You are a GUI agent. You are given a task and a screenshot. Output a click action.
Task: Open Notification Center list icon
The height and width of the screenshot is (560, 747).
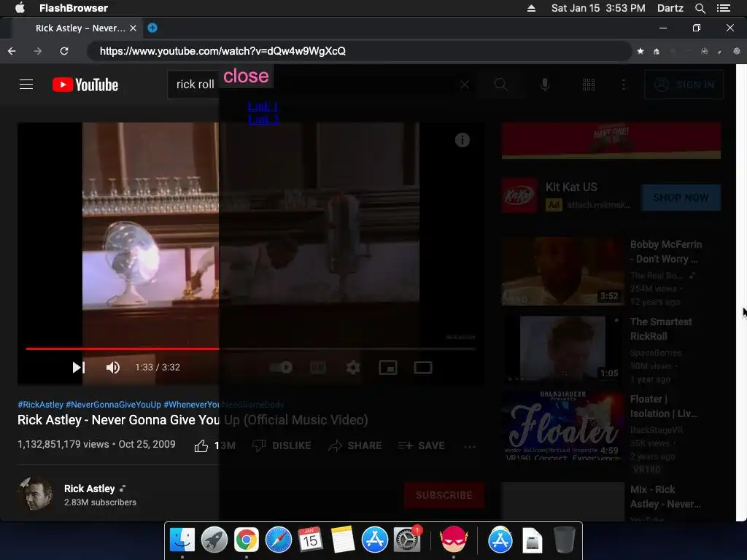(723, 8)
